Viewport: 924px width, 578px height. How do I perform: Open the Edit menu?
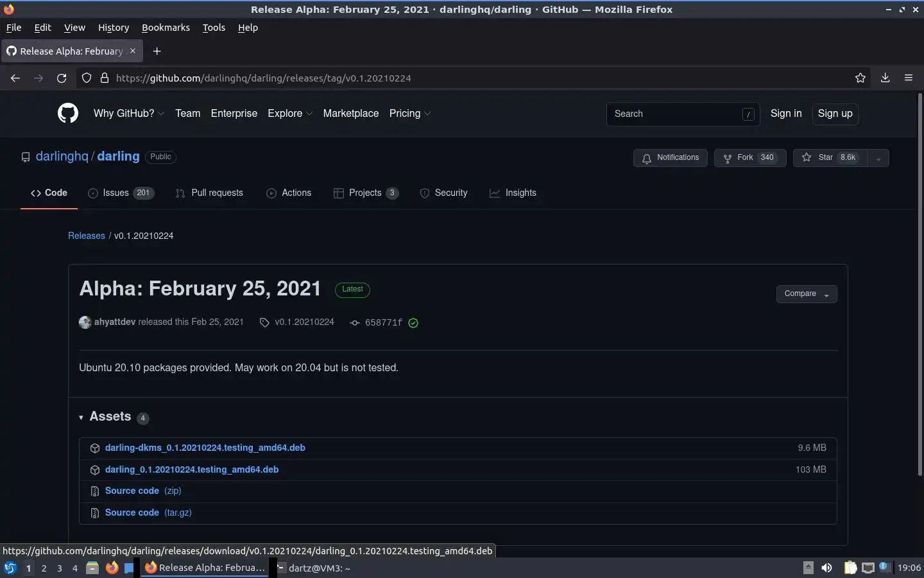[x=43, y=28]
